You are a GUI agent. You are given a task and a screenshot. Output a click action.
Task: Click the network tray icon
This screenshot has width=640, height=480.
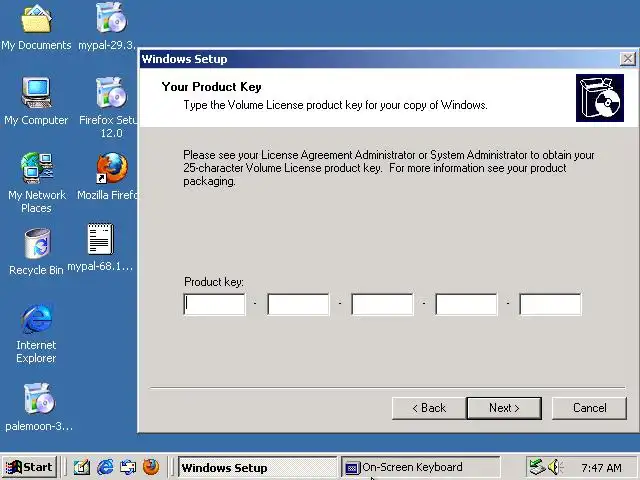click(x=536, y=467)
